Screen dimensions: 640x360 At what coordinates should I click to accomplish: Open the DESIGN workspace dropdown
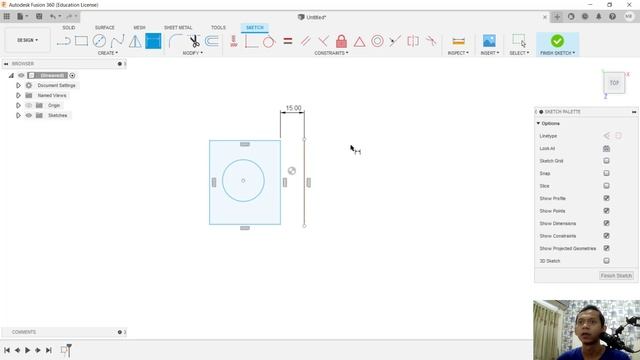tap(27, 40)
